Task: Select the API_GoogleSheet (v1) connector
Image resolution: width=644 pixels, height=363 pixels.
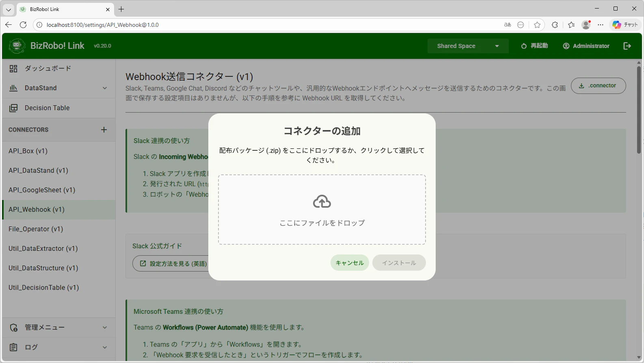Action: (59, 190)
